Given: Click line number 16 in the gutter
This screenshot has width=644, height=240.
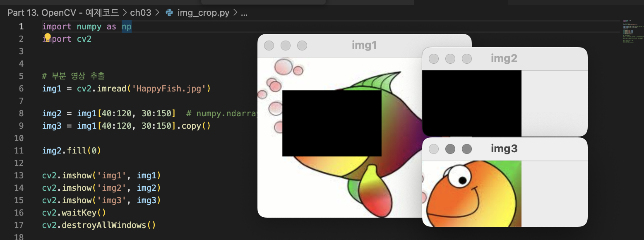Looking at the screenshot, I should (19, 213).
